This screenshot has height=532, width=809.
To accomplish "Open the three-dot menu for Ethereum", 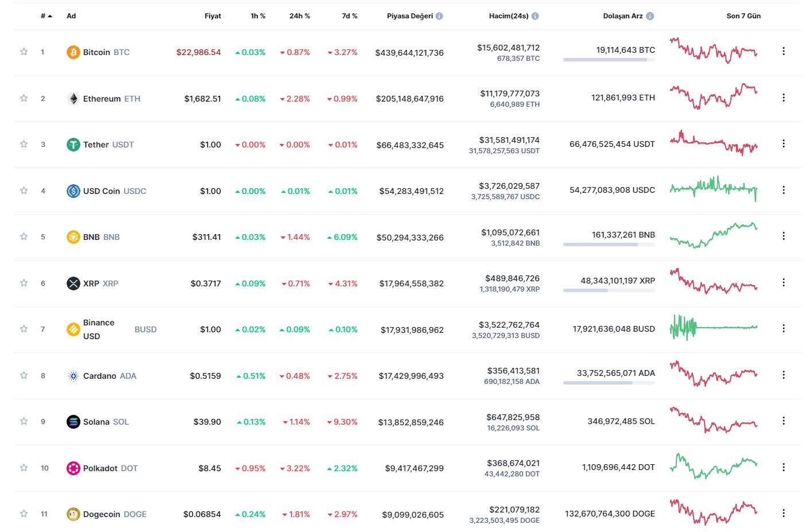I will pyautogui.click(x=783, y=98).
